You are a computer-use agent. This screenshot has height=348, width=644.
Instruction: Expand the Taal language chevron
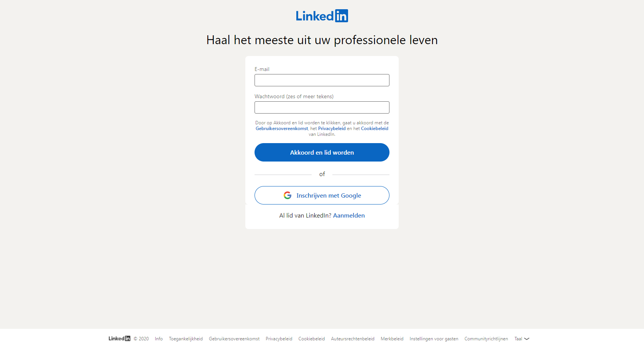pos(527,339)
